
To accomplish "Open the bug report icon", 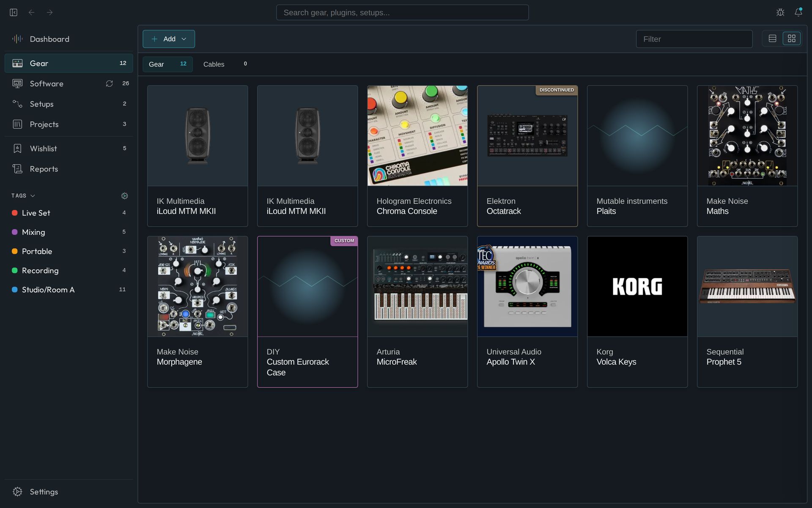I will 780,12.
